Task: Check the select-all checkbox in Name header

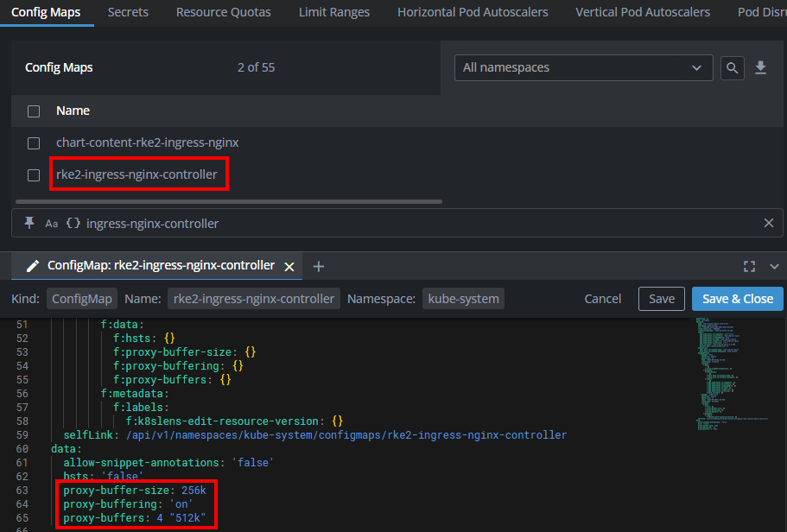Action: pos(34,111)
